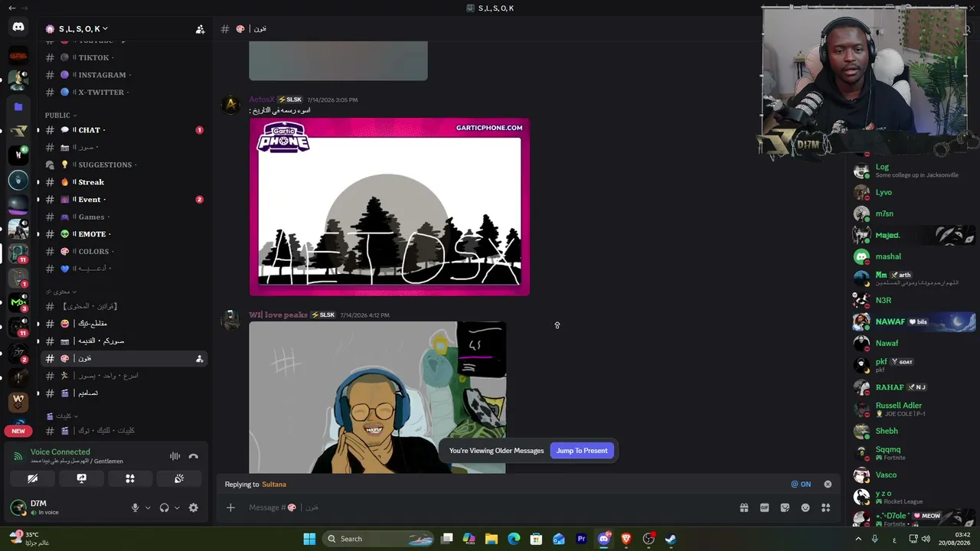Viewport: 980px width, 551px height.
Task: Open Microsoft Edge from the taskbar
Action: (514, 539)
